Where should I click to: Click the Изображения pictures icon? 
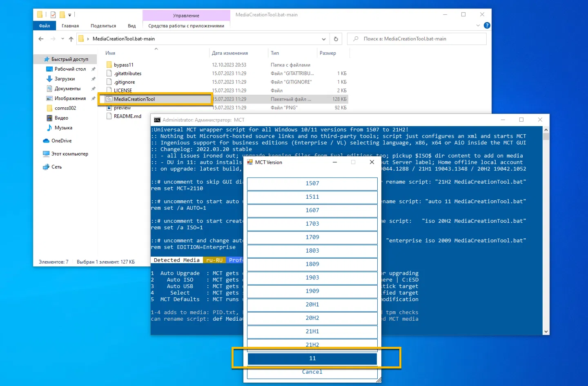(49, 98)
